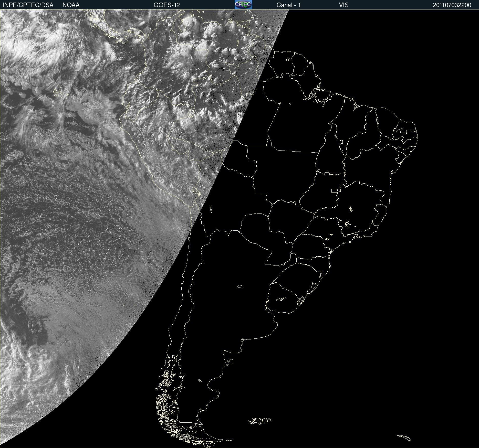Click the INPE/CPTEC/DSA header text
This screenshot has width=479, height=448.
click(28, 5)
